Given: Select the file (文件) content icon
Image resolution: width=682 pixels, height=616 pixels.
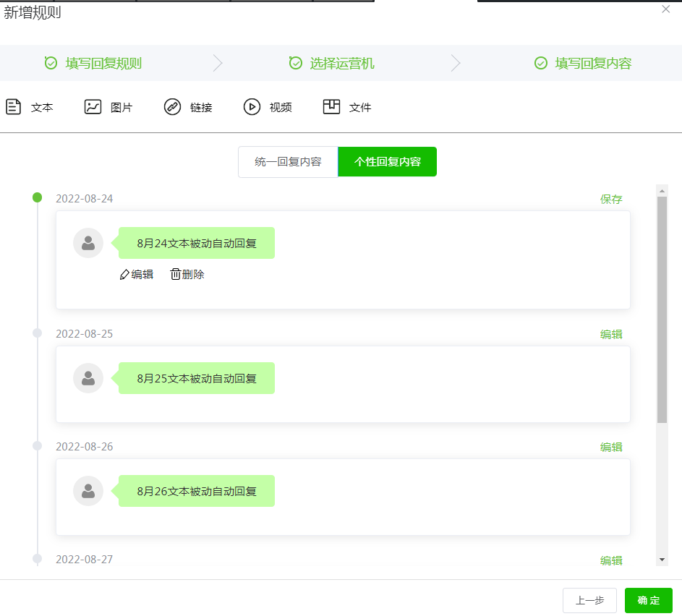Looking at the screenshot, I should pyautogui.click(x=331, y=107).
